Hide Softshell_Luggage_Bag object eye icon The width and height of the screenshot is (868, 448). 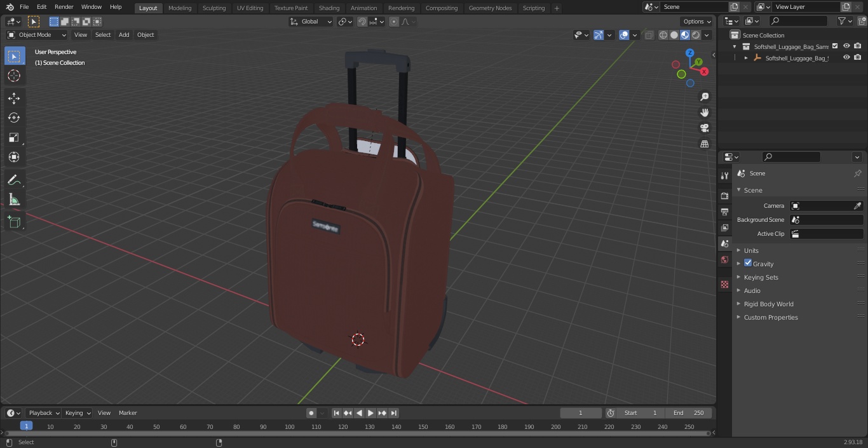point(846,57)
